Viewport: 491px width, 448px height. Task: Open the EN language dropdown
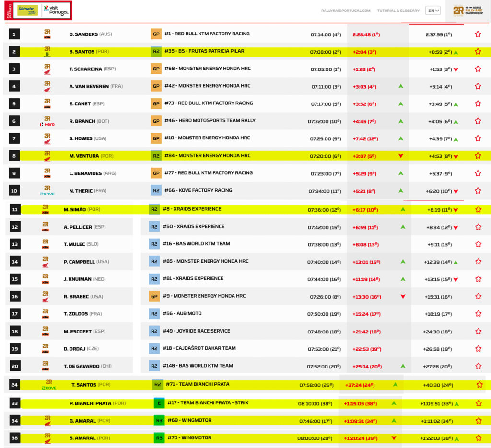(x=433, y=11)
